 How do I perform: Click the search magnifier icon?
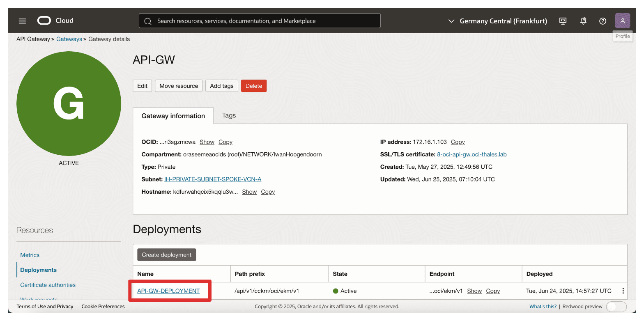148,21
